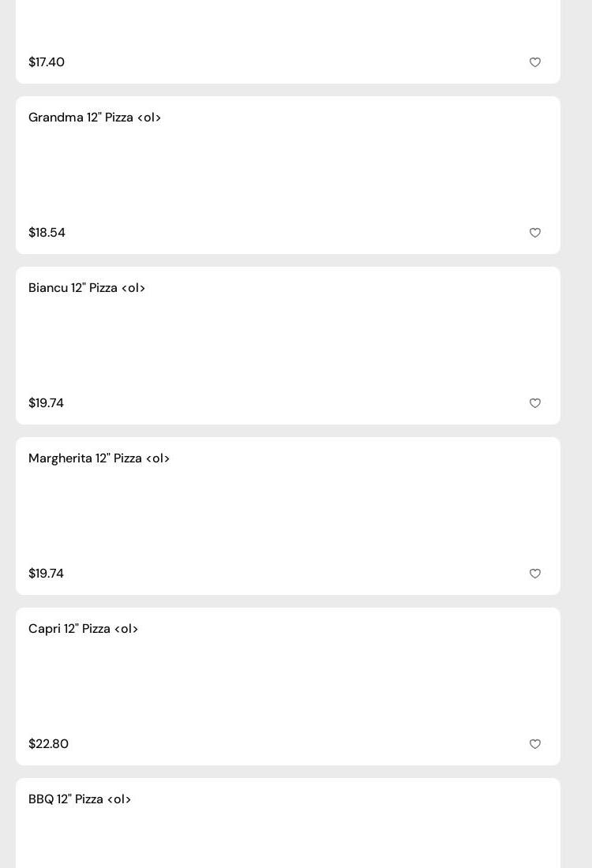Image resolution: width=592 pixels, height=868 pixels.
Task: Open the Grandma 12" Pizza title
Action: tap(95, 118)
